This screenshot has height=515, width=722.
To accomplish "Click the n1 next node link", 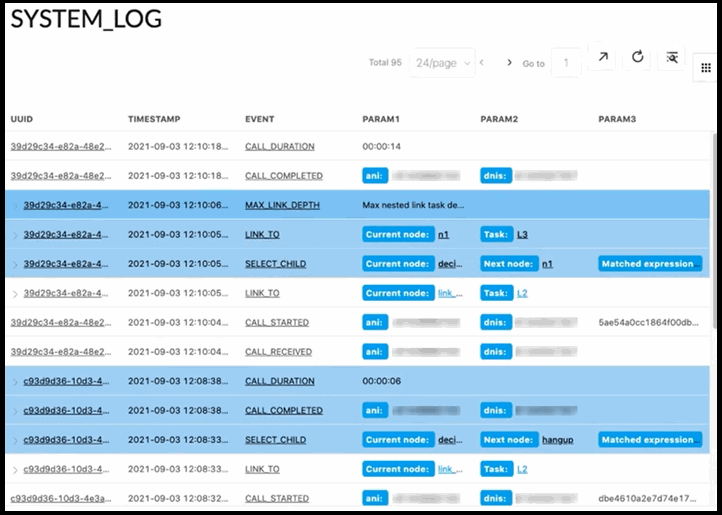I will point(547,264).
